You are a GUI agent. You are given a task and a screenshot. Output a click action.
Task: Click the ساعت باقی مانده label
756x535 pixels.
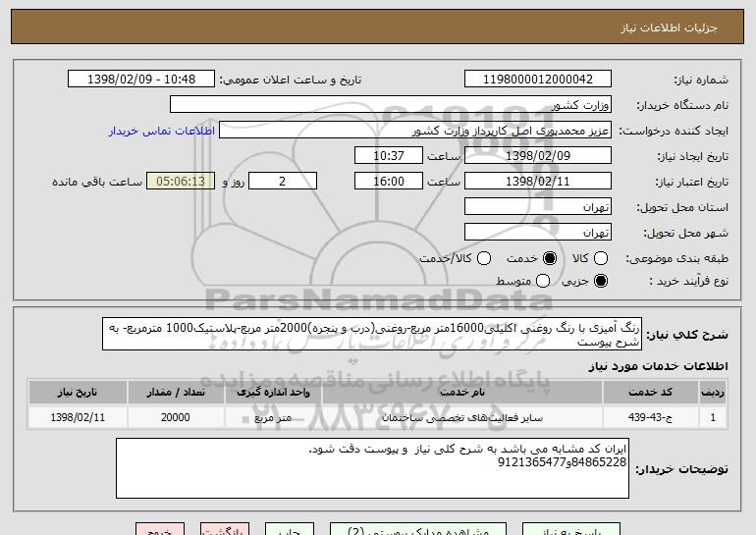click(x=97, y=182)
